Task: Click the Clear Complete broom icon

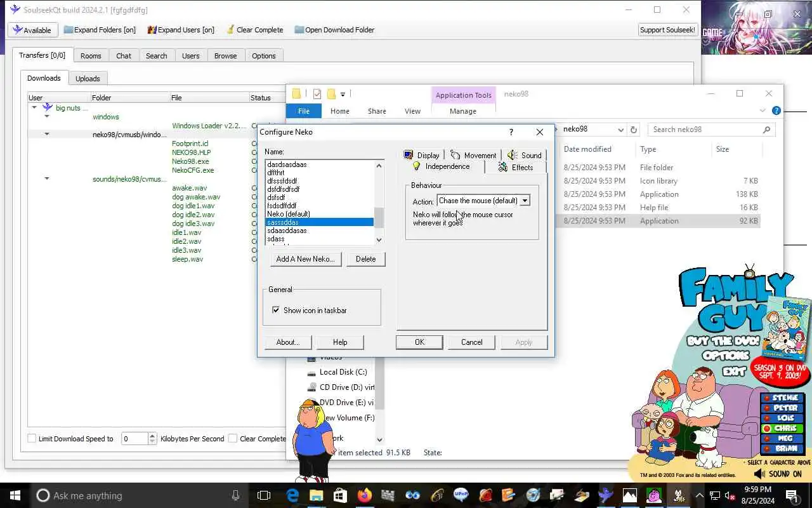Action: tap(230, 30)
